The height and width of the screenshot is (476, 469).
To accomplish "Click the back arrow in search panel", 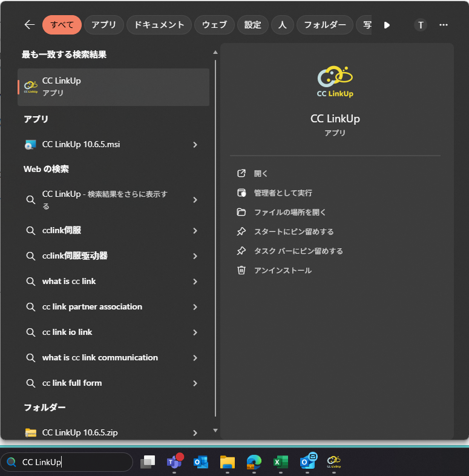I will coord(30,25).
